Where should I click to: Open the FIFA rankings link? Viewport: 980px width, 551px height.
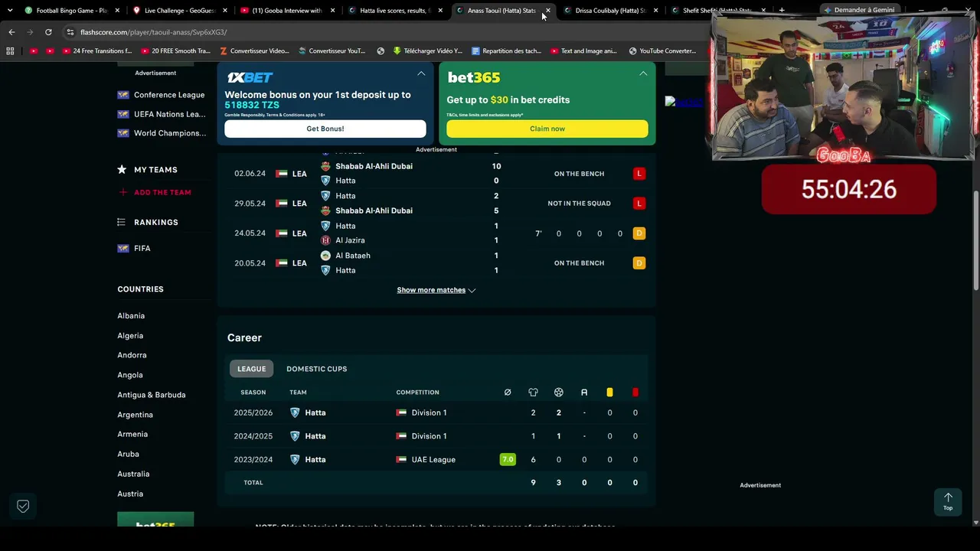142,249
